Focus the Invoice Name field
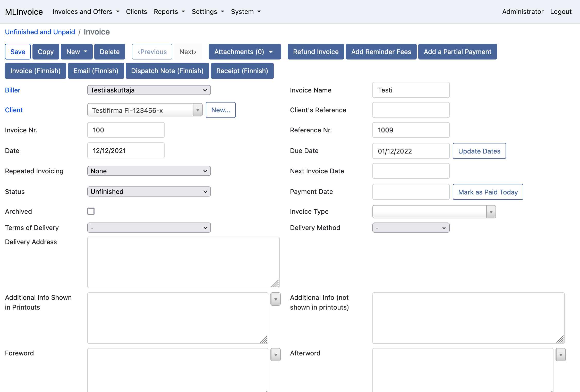The width and height of the screenshot is (580, 392). tap(411, 90)
